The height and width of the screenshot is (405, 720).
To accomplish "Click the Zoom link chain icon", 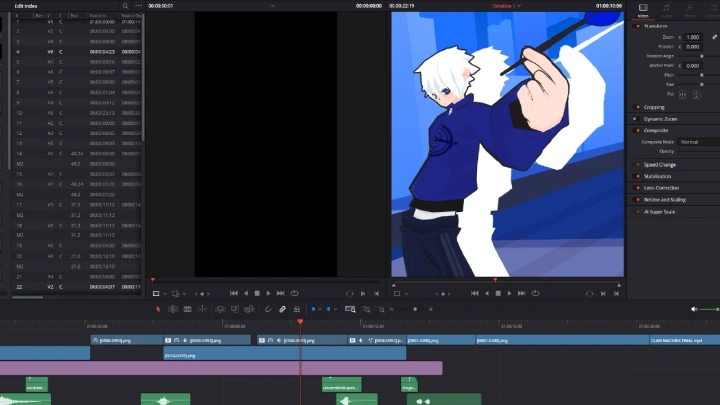I will pos(714,37).
